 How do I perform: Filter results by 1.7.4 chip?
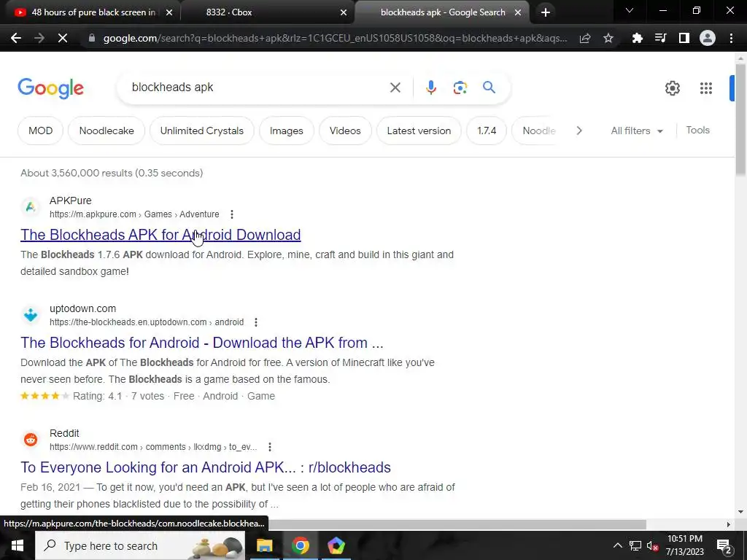click(x=487, y=131)
